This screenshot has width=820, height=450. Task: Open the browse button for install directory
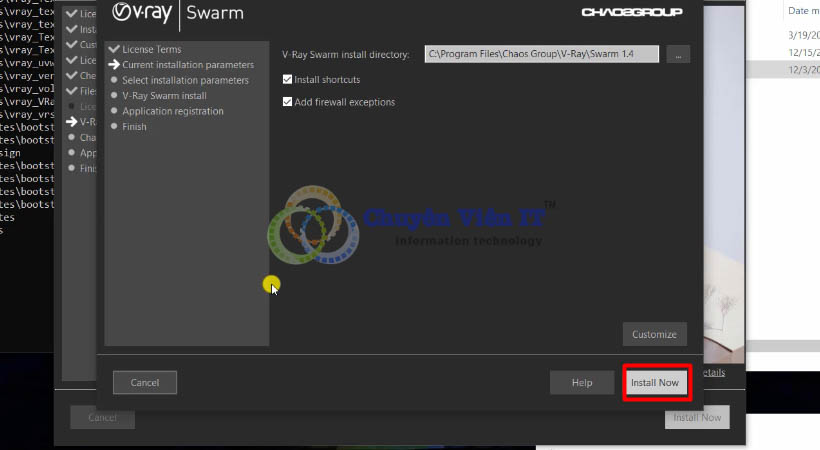(x=678, y=55)
